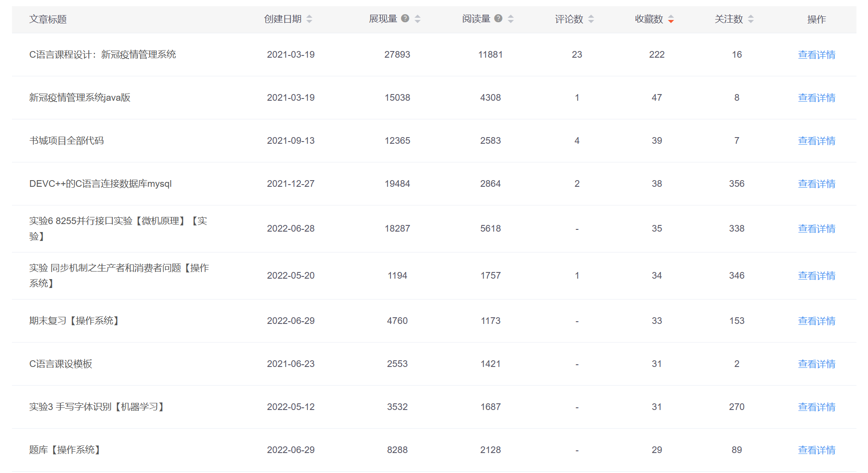Select title 新冠疫情管理系统java版
Image resolution: width=868 pixels, height=473 pixels.
[x=80, y=98]
